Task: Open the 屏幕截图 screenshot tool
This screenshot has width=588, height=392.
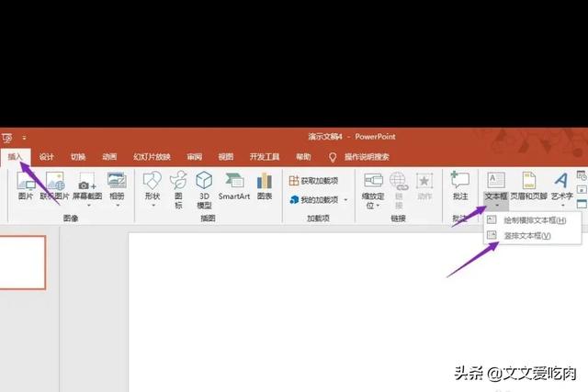Action: [x=87, y=185]
